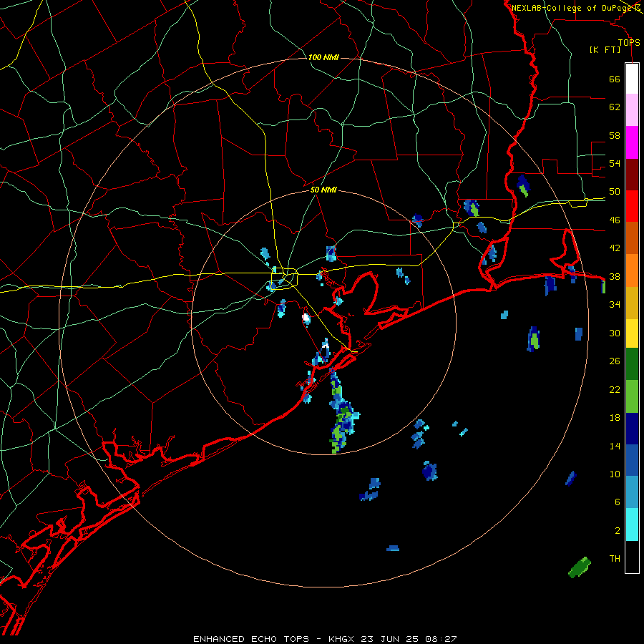This screenshot has height=644, width=644.
Task: Click the legend value 54
Action: point(615,163)
